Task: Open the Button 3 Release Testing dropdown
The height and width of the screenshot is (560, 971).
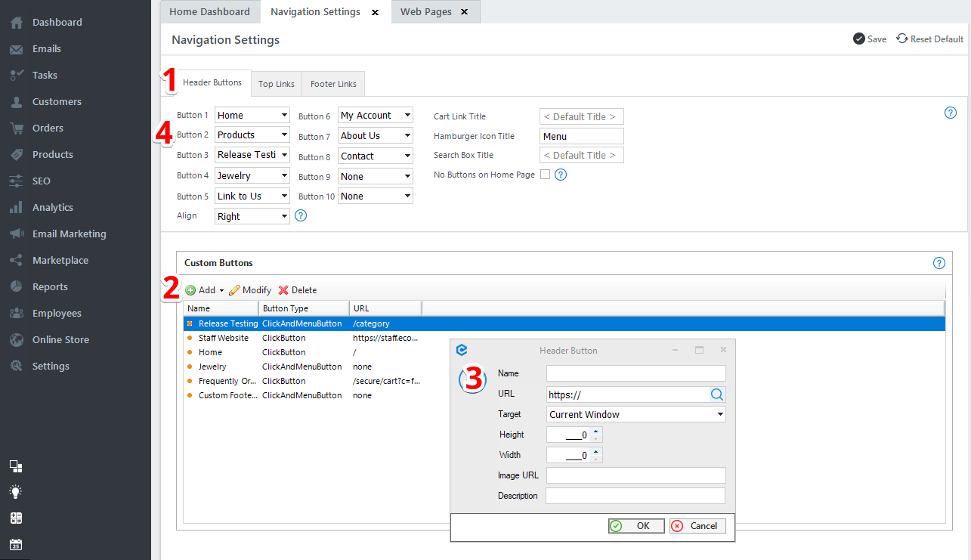Action: click(x=252, y=155)
